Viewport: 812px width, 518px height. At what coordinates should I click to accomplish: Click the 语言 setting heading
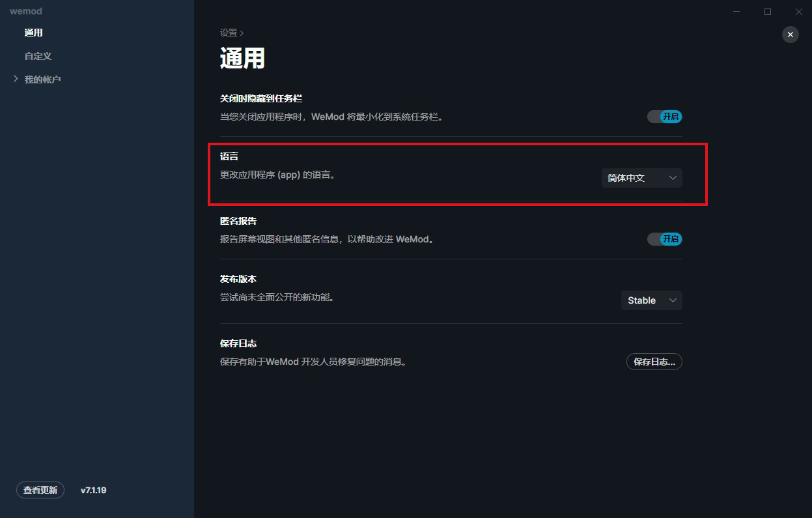tap(229, 156)
